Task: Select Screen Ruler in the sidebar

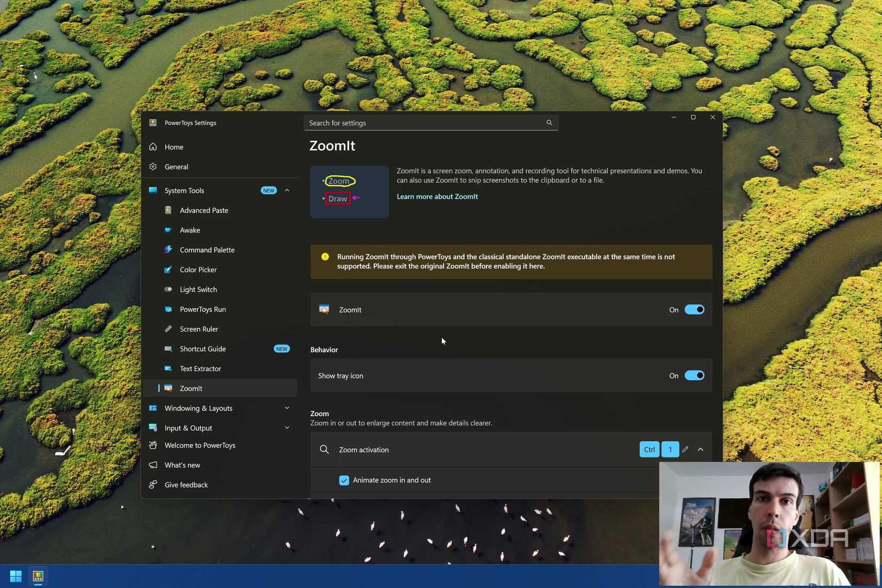Action: (220, 329)
